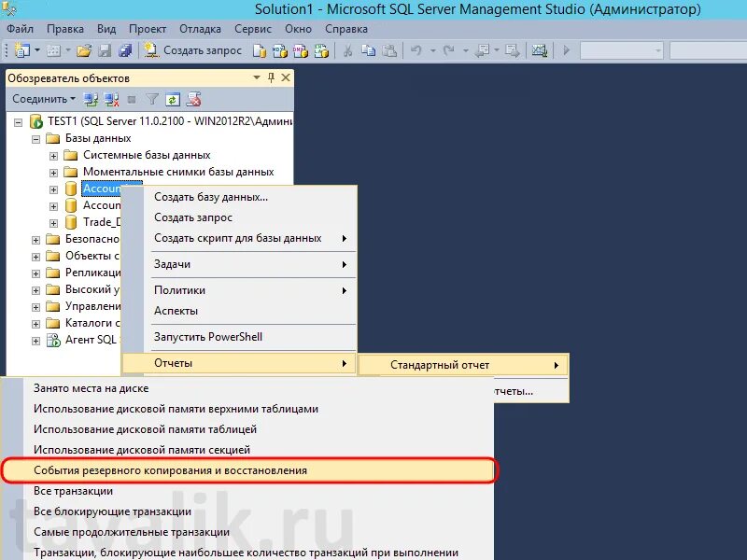Click the Disconnect icon in Object Explorer
Image resolution: width=747 pixels, height=560 pixels.
pos(111,99)
